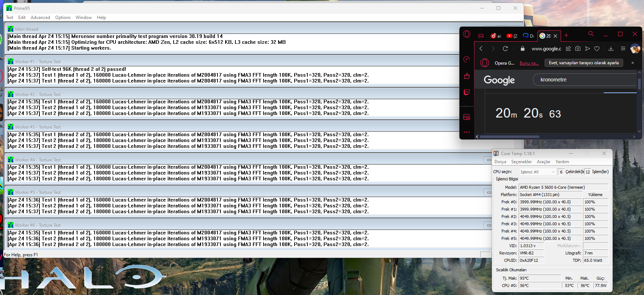Open the Window menu in Prime95
Viewport: 644px width, 295px height.
tap(84, 18)
